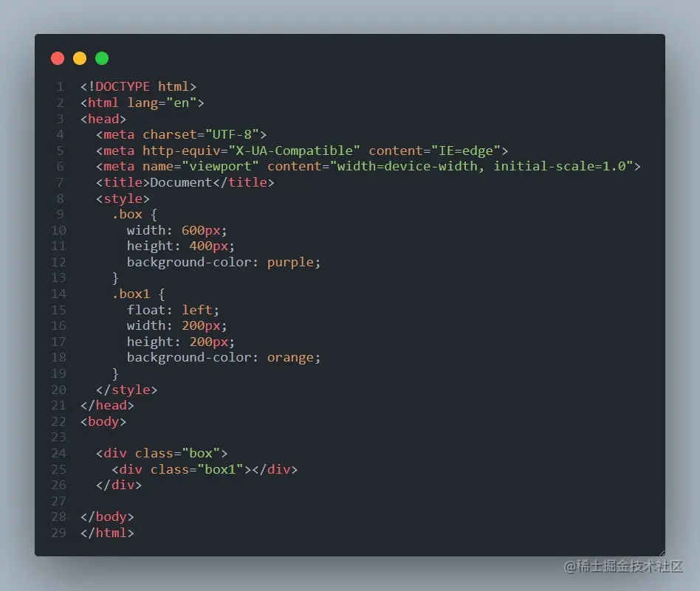
Task: Click the green traffic light button
Action: (x=102, y=58)
